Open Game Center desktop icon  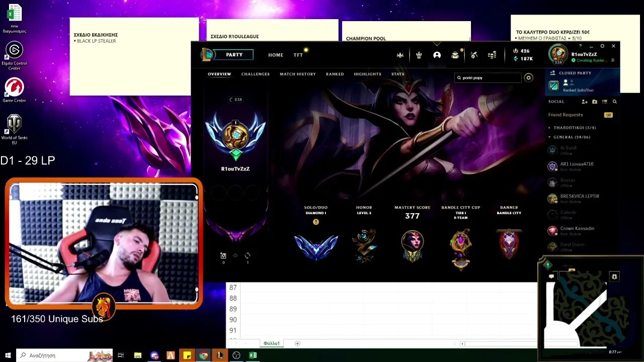(x=14, y=90)
